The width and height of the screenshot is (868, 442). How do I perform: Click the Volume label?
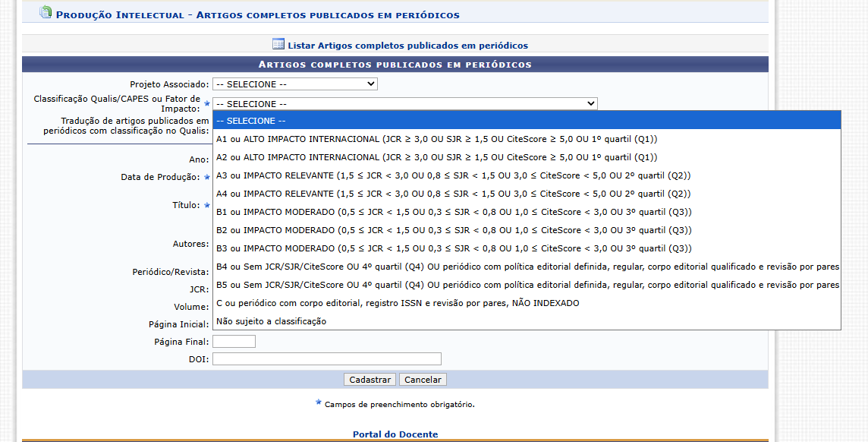pos(191,307)
